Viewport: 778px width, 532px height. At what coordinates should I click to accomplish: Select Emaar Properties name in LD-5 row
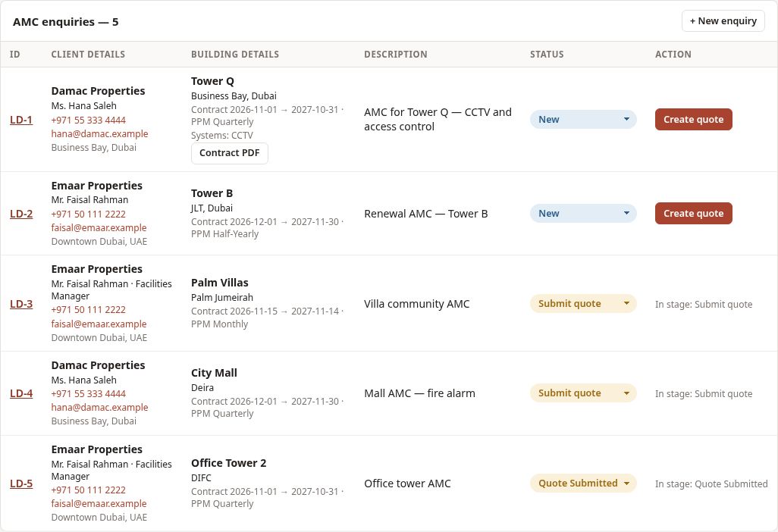click(97, 449)
